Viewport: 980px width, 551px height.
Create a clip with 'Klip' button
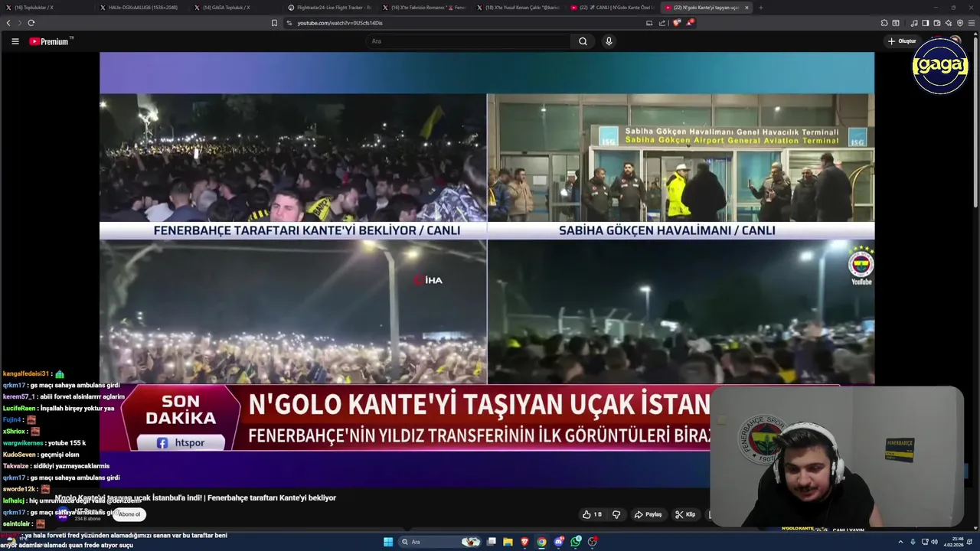[685, 514]
